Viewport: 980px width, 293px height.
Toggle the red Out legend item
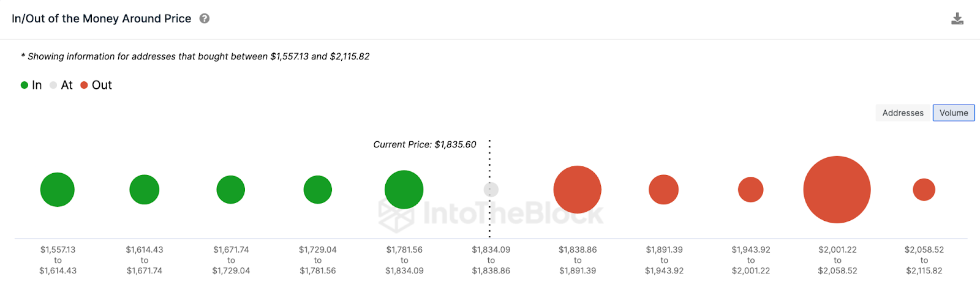pyautogui.click(x=96, y=85)
